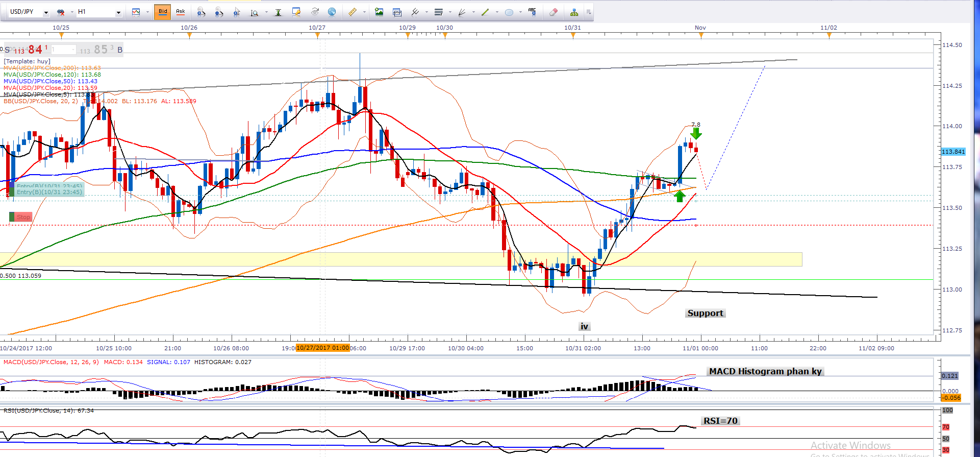
Task: Click the sell price 113.84 button
Action: 32,50
